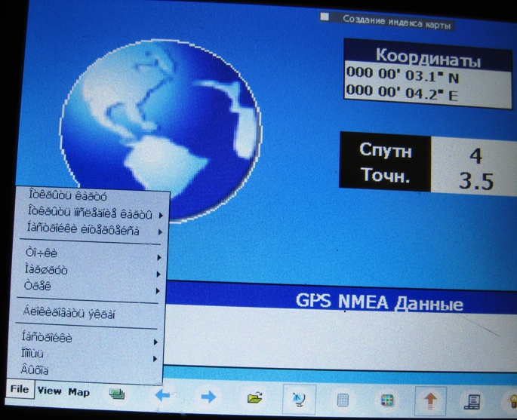
Task: Click the green stacked layers toolbar icon
Action: (116, 394)
